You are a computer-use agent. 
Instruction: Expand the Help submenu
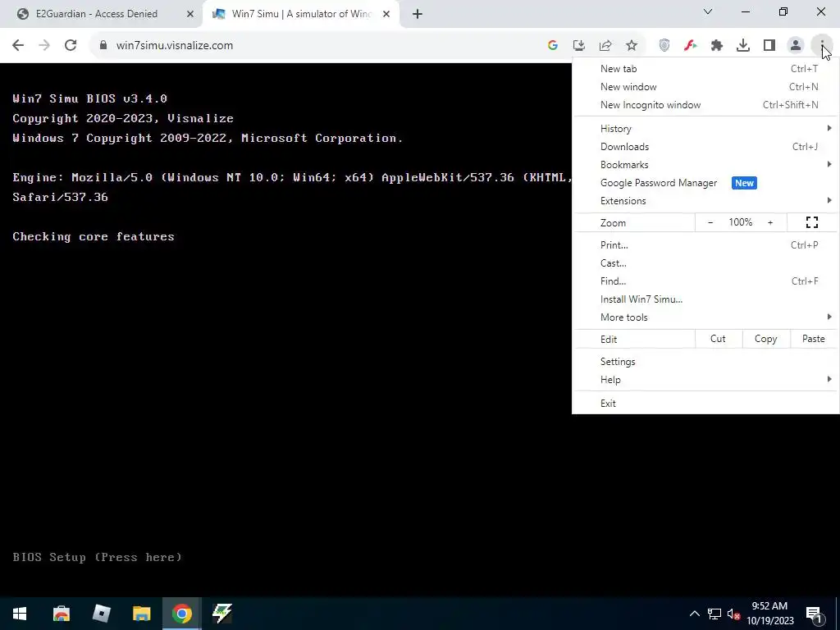tap(705, 380)
